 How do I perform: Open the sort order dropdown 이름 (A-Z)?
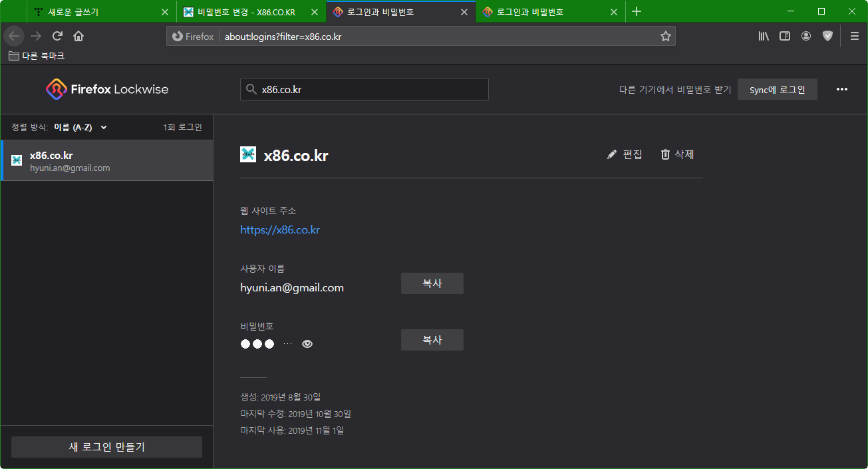[80, 127]
